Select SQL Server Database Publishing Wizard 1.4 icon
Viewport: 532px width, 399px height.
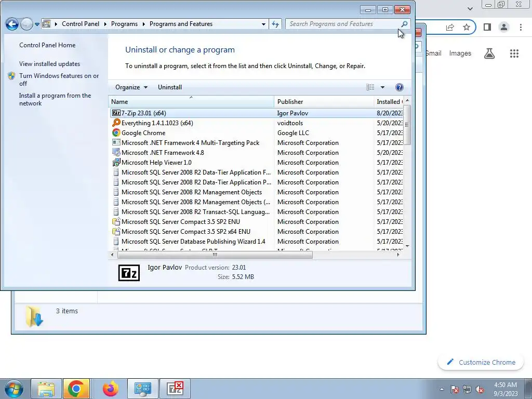pyautogui.click(x=116, y=241)
